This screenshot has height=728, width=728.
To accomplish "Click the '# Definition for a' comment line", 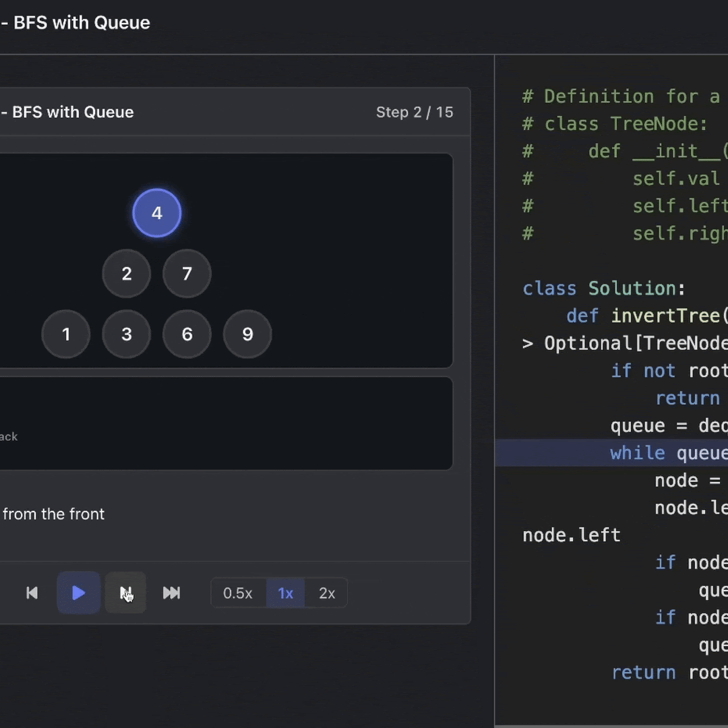I will [x=621, y=96].
